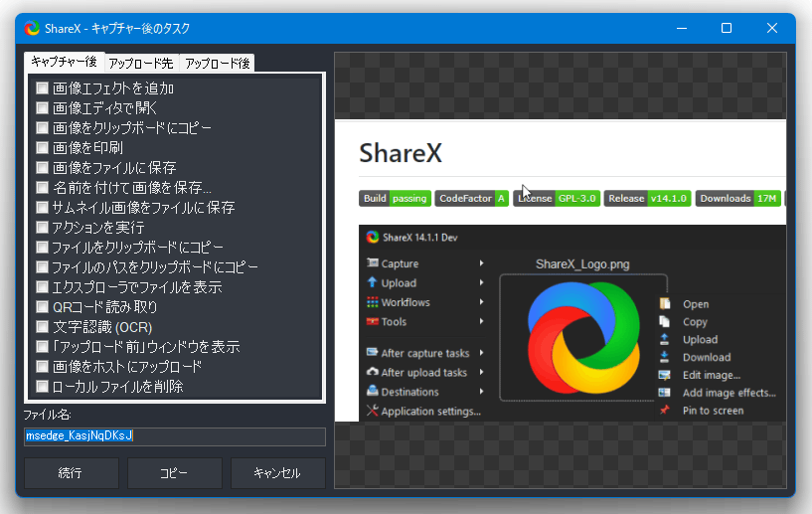Enable 画像エフェクトを追加 checkbox
Image resolution: width=812 pixels, height=514 pixels.
pos(42,88)
